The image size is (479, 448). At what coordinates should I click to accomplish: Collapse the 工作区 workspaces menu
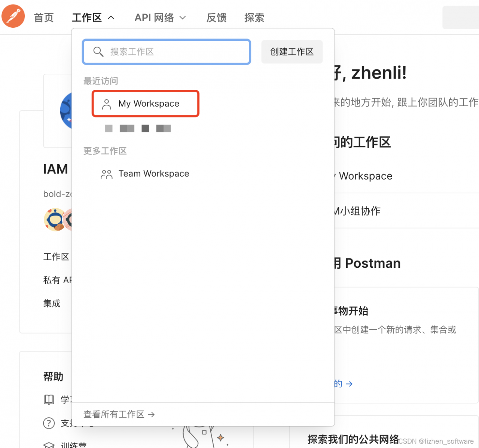tap(93, 18)
